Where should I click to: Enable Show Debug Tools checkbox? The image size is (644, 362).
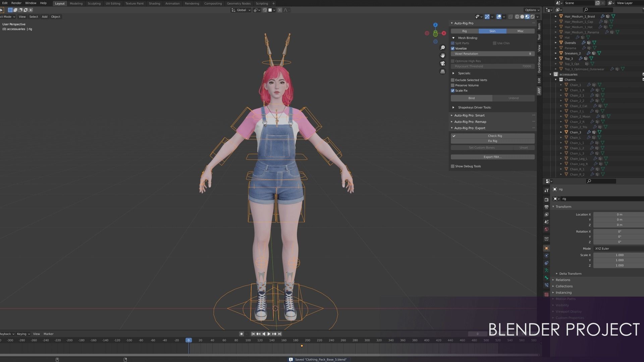[x=453, y=166]
